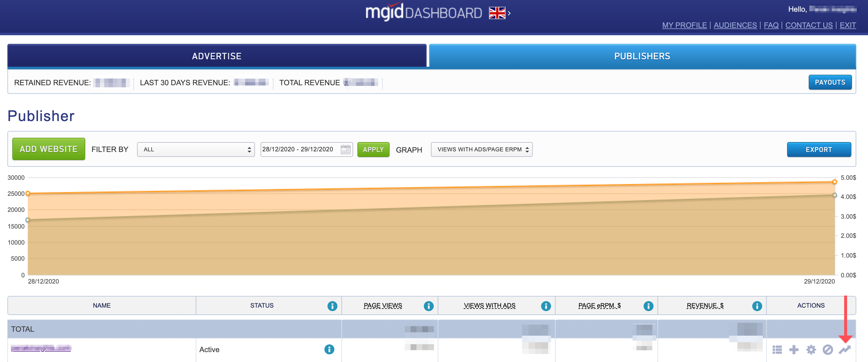Click the statistics graph icon in the Actions column
The height and width of the screenshot is (362, 868).
pos(845,350)
